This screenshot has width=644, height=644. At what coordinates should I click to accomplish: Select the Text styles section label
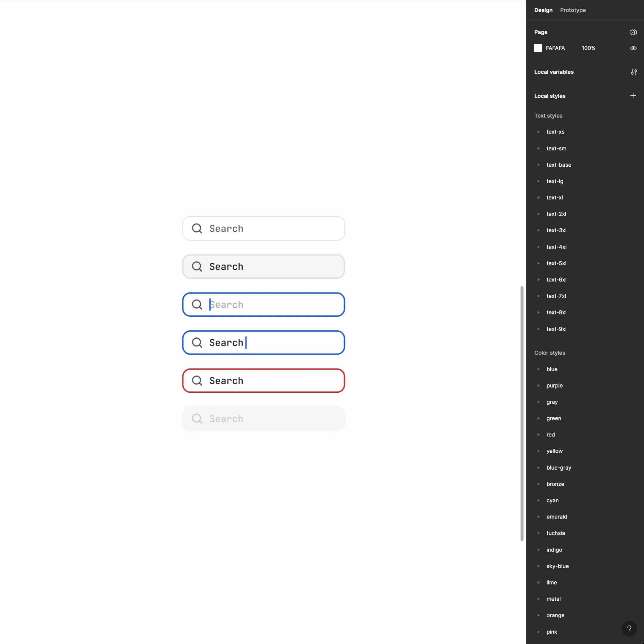pyautogui.click(x=548, y=115)
